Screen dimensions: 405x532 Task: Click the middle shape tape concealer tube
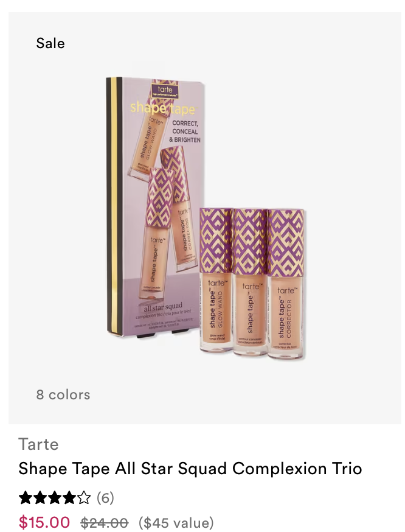251,282
